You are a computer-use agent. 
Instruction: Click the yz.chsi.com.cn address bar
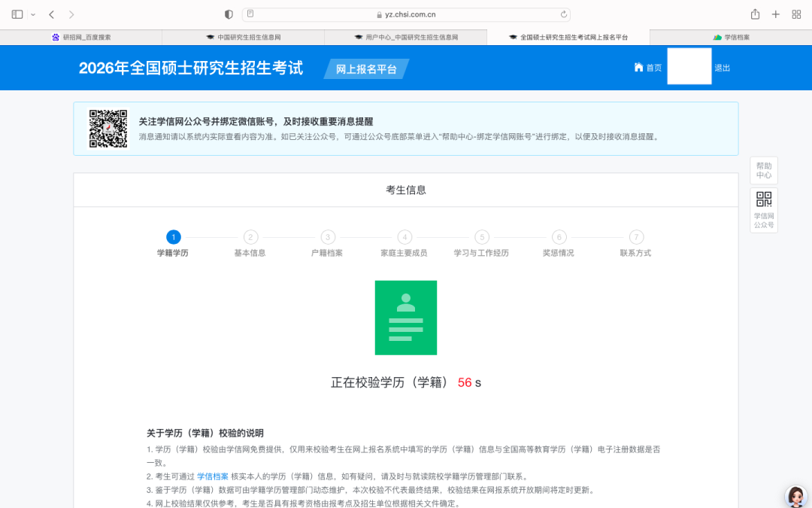[406, 14]
